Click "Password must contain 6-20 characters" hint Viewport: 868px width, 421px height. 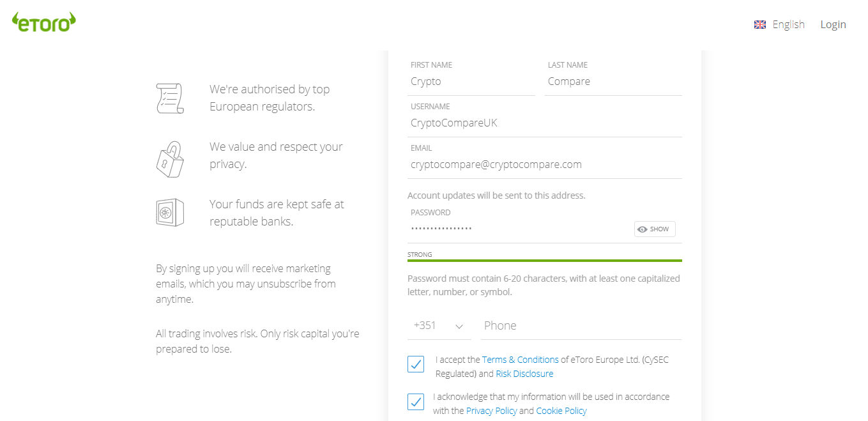[x=544, y=286]
